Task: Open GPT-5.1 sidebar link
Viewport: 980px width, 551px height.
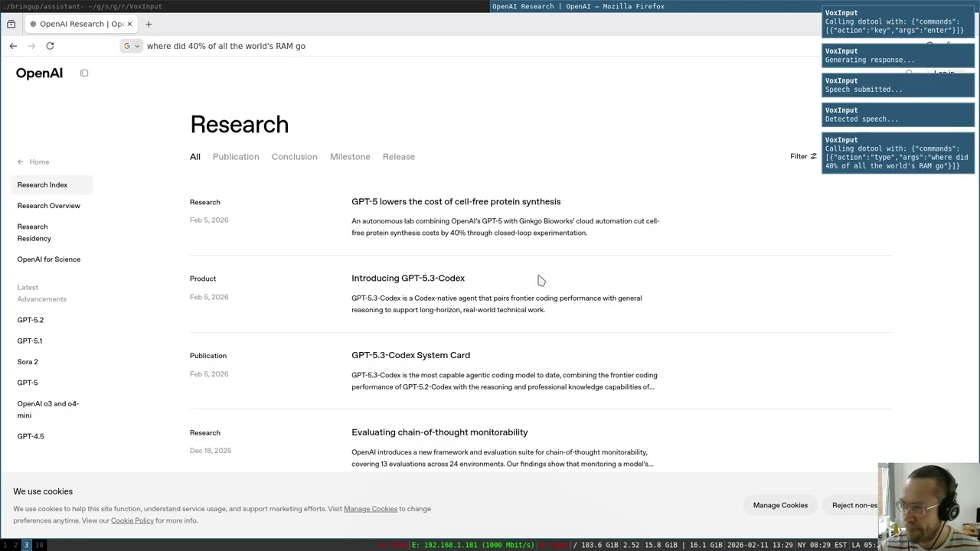Action: [30, 341]
